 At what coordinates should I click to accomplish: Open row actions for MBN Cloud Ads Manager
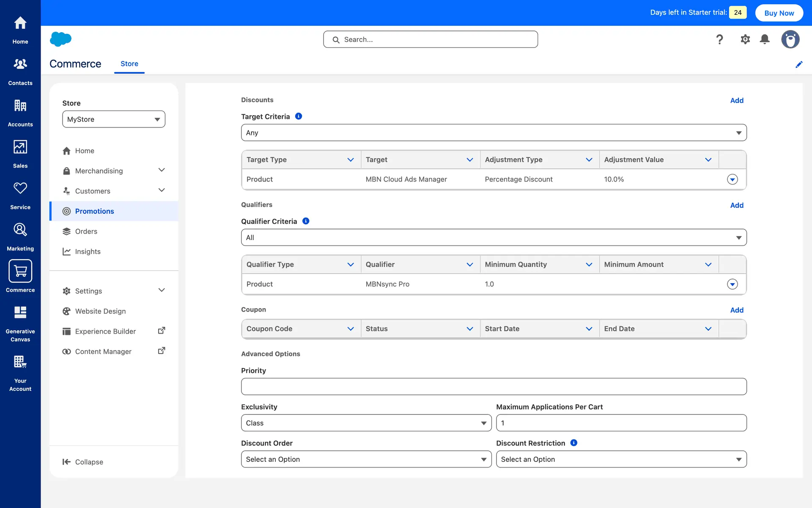(732, 179)
